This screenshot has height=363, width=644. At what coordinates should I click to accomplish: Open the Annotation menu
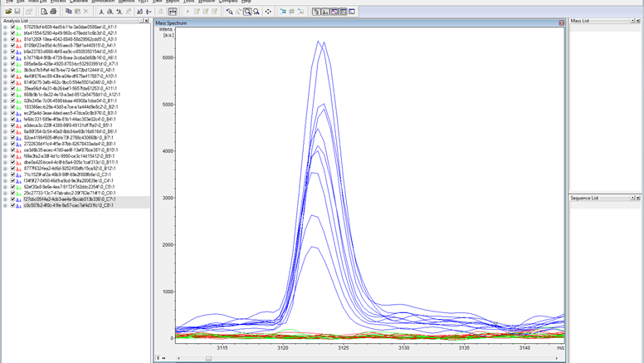[103, 1]
